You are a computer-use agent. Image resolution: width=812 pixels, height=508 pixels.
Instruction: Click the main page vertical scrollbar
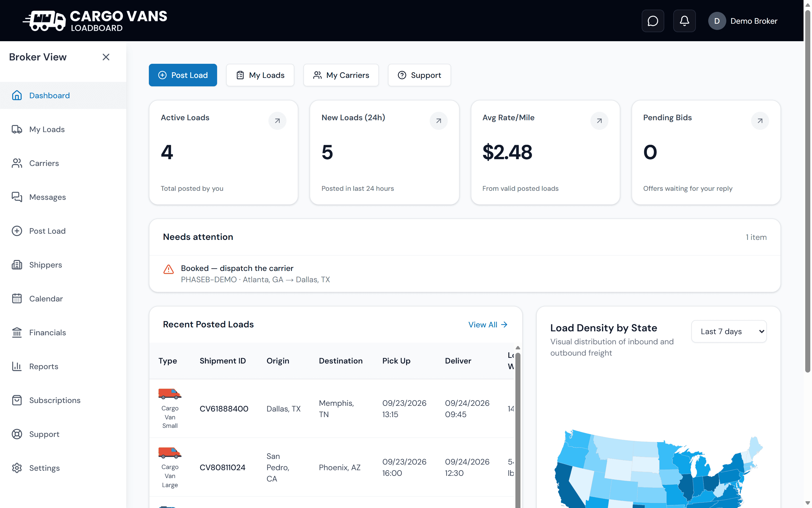tap(808, 192)
